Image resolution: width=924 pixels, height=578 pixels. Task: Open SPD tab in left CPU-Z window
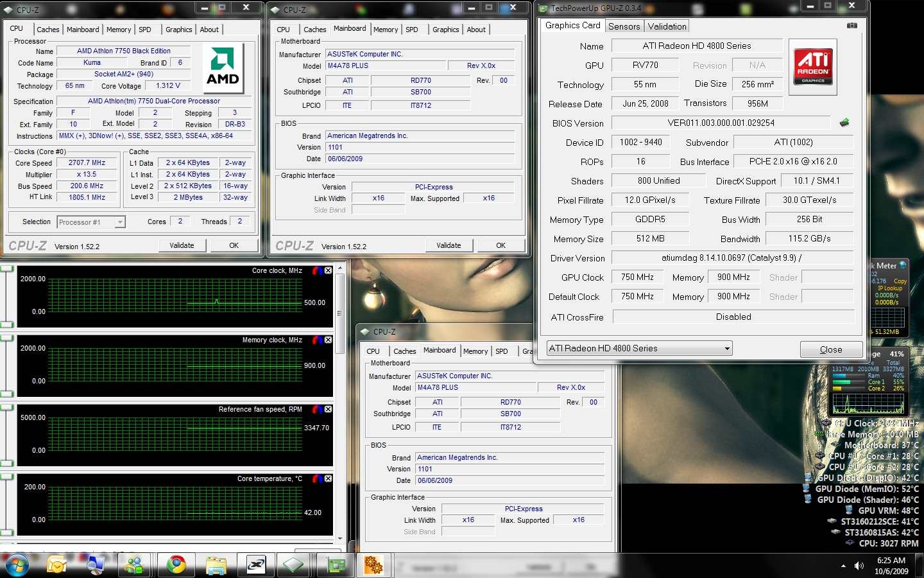[145, 30]
